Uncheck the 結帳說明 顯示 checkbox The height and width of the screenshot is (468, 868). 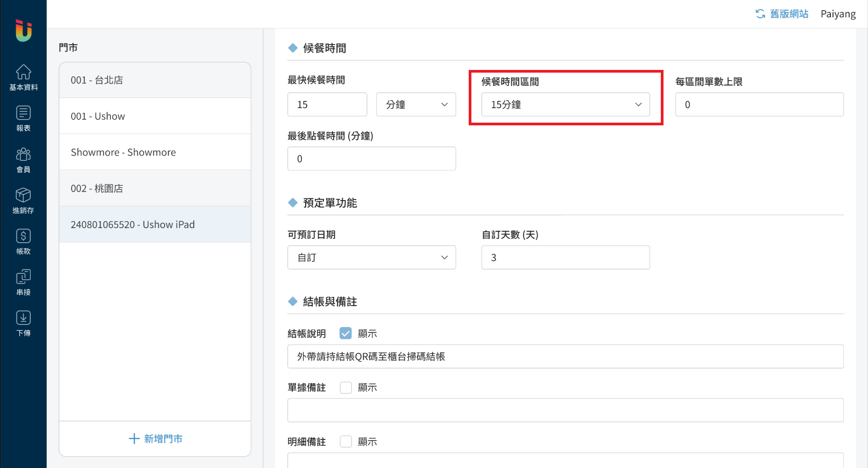[x=345, y=334]
